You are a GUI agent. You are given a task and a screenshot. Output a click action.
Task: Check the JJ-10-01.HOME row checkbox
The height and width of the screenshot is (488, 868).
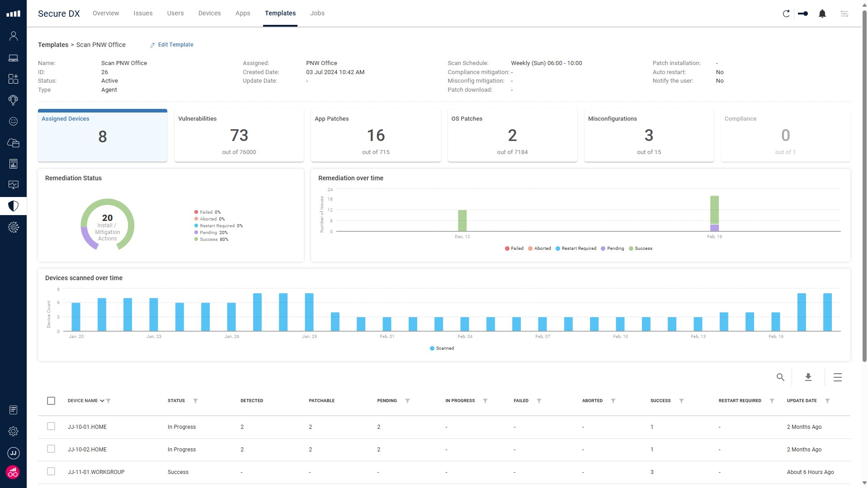point(51,426)
